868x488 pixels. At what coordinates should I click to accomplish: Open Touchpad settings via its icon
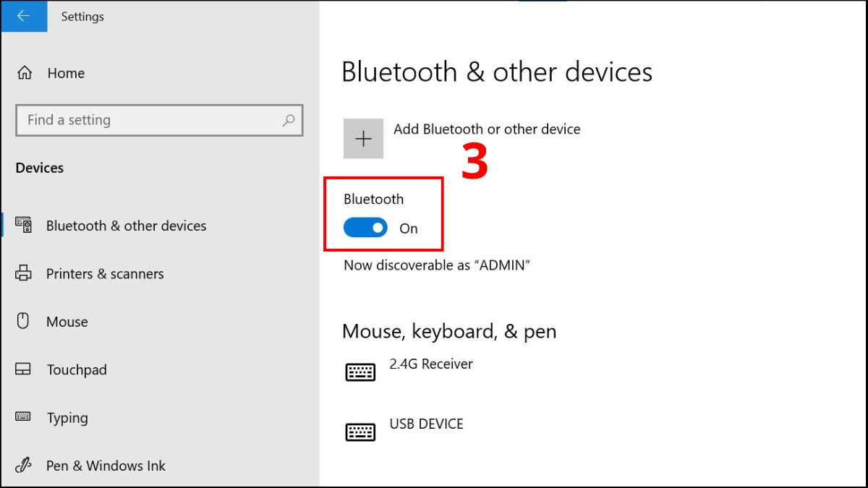(24, 369)
